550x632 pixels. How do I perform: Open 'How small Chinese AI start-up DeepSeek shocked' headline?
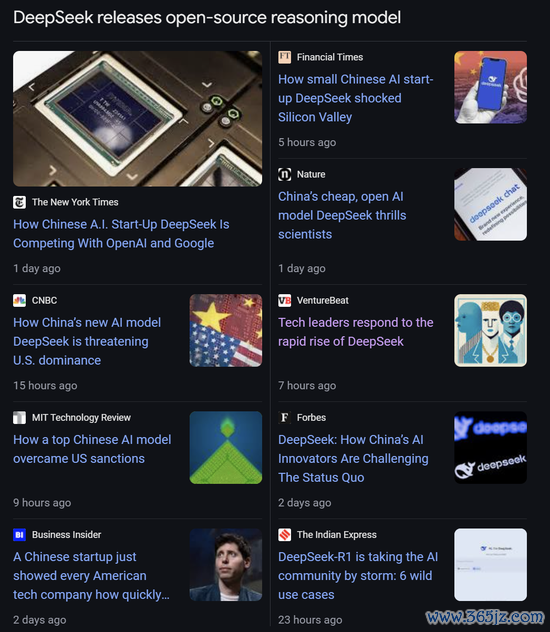[x=356, y=98]
